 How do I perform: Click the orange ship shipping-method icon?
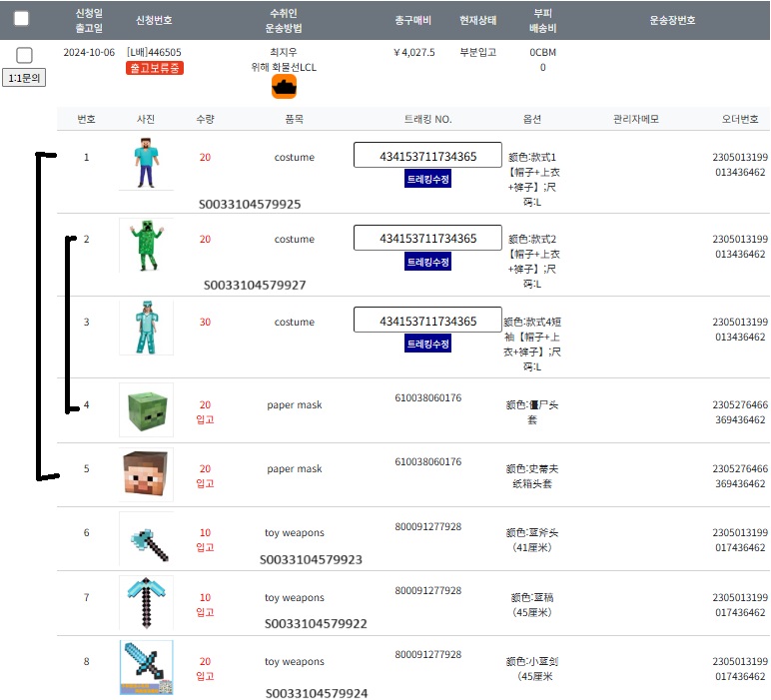pyautogui.click(x=285, y=87)
